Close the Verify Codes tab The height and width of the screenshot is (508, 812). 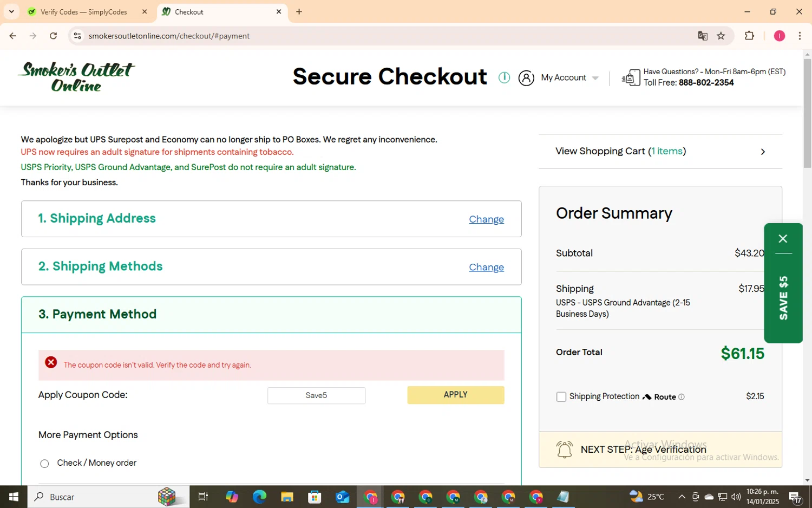(x=145, y=11)
